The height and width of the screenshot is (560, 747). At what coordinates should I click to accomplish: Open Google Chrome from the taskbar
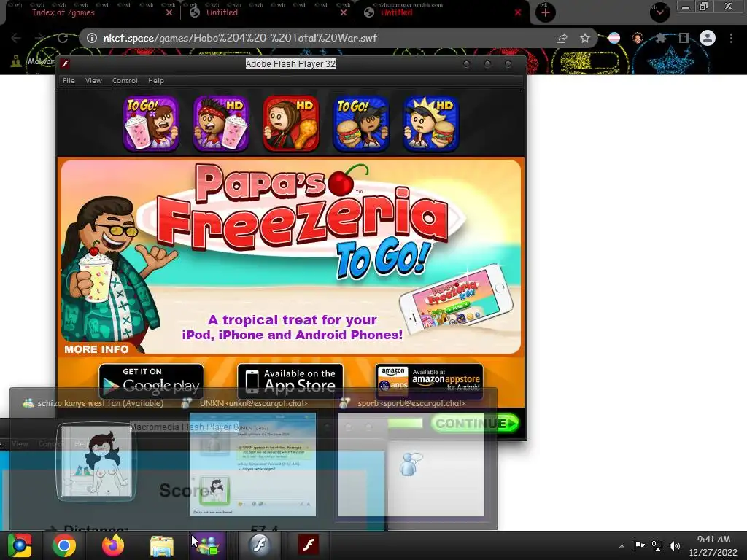click(64, 545)
